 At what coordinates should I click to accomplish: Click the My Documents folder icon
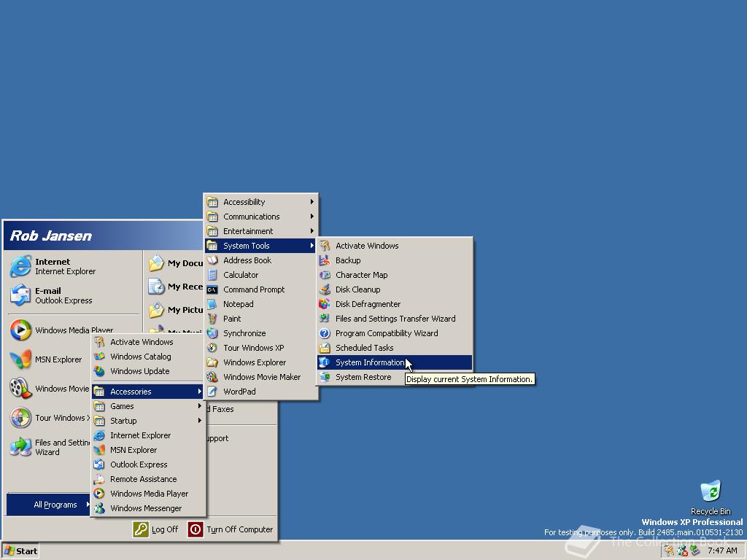tap(156, 262)
